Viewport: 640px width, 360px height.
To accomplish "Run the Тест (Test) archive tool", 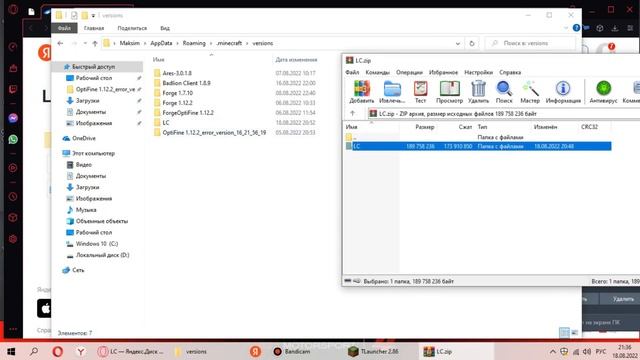I will (x=420, y=91).
